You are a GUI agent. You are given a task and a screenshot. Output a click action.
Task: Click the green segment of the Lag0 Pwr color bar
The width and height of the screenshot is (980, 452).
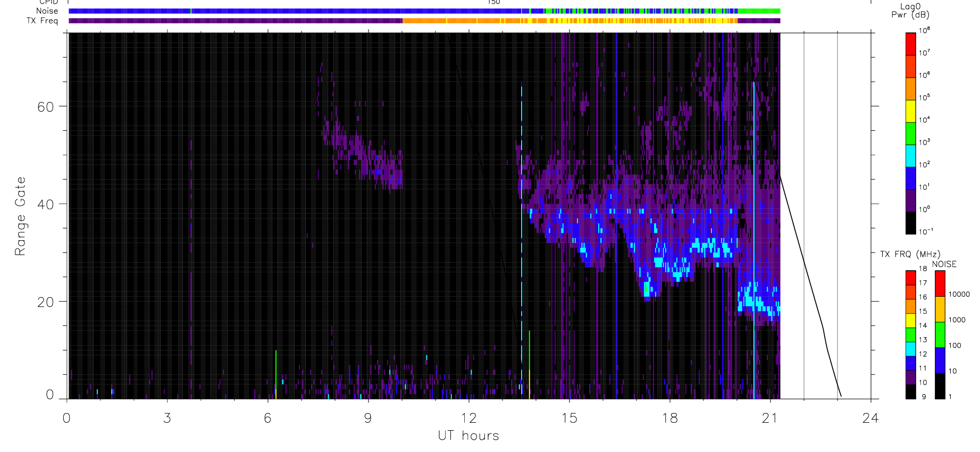click(910, 133)
